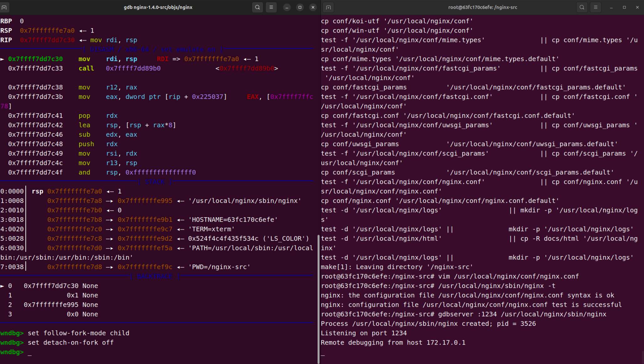This screenshot has height=364, width=644.
Task: Click the right terminal vertical scrollbar
Action: pyautogui.click(x=642, y=357)
